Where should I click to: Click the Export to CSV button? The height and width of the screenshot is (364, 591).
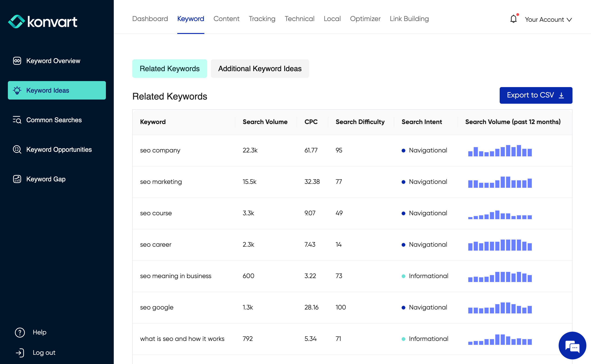click(536, 95)
